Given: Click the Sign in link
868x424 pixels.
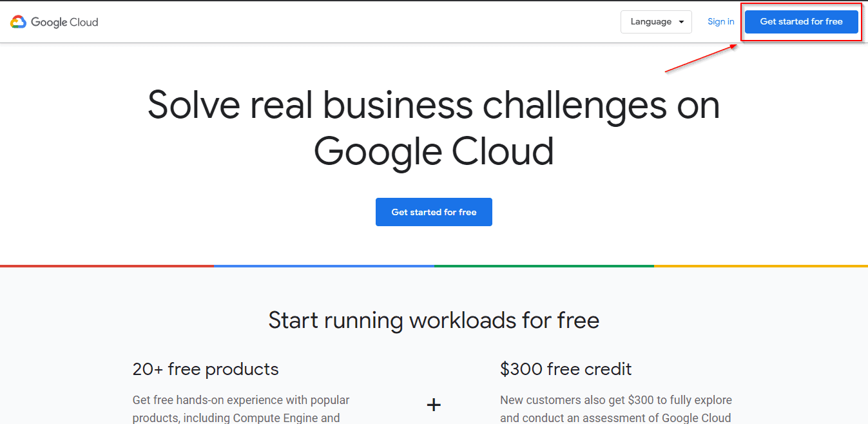Looking at the screenshot, I should click(720, 21).
